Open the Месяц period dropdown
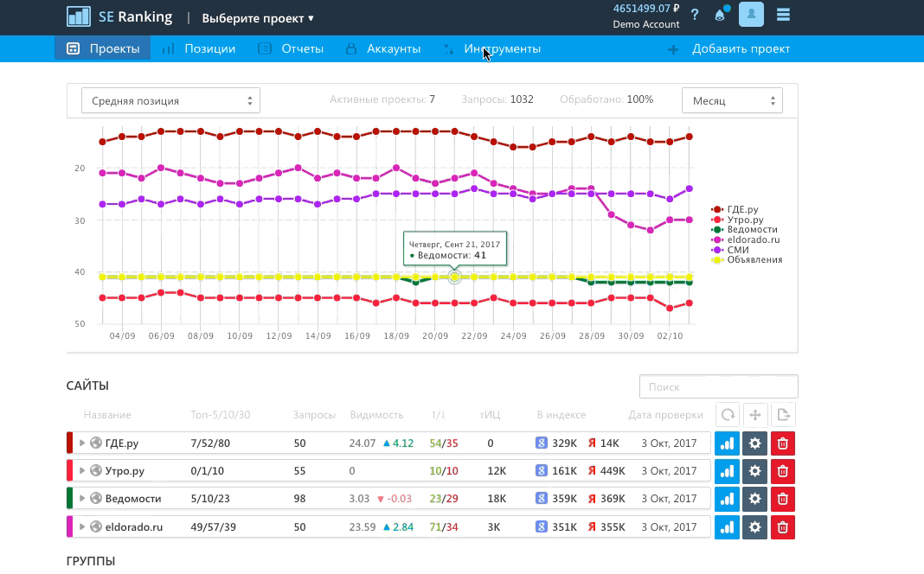 click(x=732, y=100)
